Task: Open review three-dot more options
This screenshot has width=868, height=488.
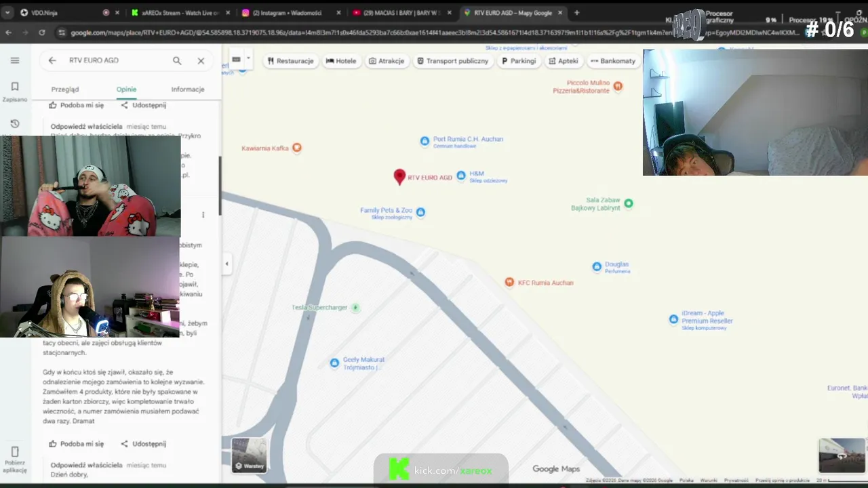Action: pos(203,215)
